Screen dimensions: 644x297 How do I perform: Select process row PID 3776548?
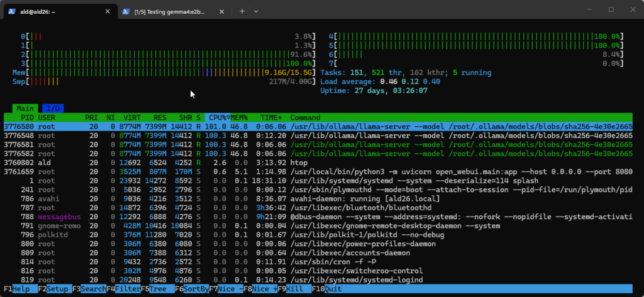coord(318,136)
